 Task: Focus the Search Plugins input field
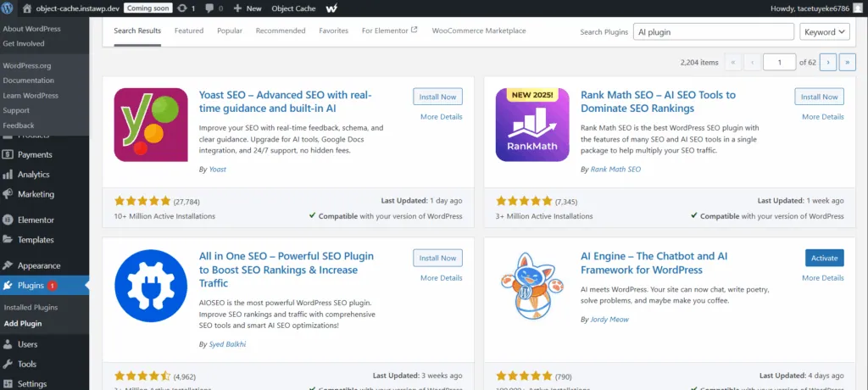click(714, 31)
